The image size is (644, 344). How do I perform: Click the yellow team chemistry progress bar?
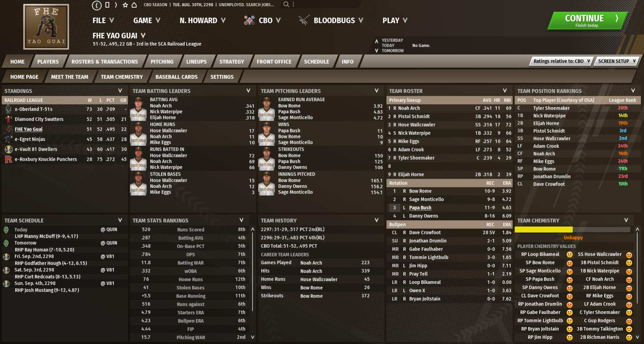pyautogui.click(x=543, y=230)
